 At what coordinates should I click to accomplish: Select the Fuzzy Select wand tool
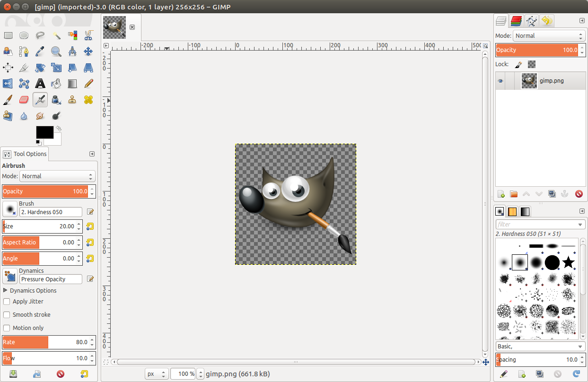pos(56,35)
